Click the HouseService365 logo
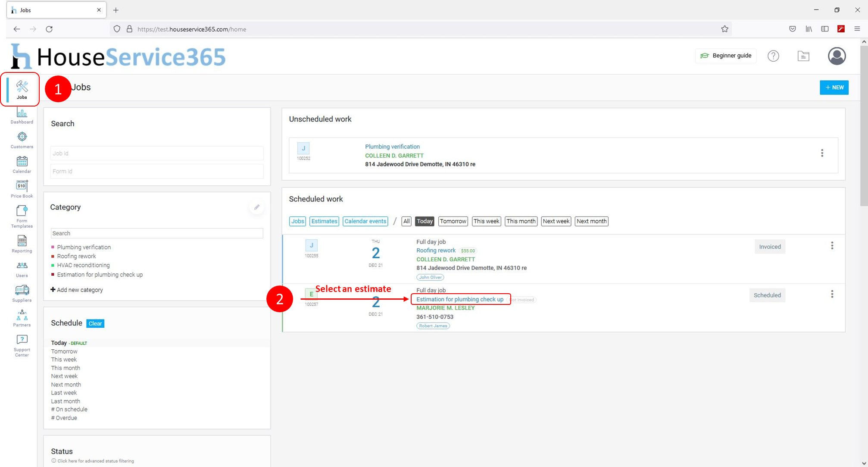Screen dimensions: 868x467 118,56
